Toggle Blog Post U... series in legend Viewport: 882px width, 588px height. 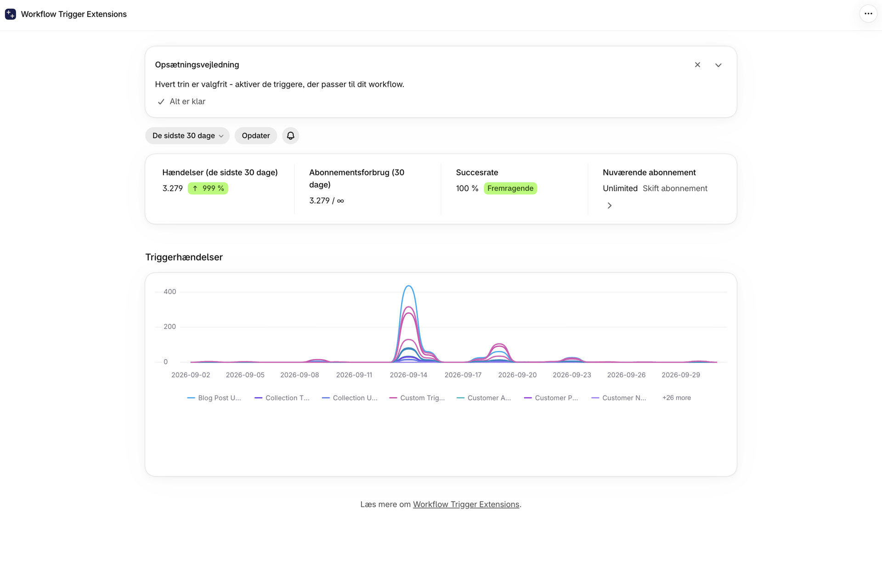(x=214, y=398)
